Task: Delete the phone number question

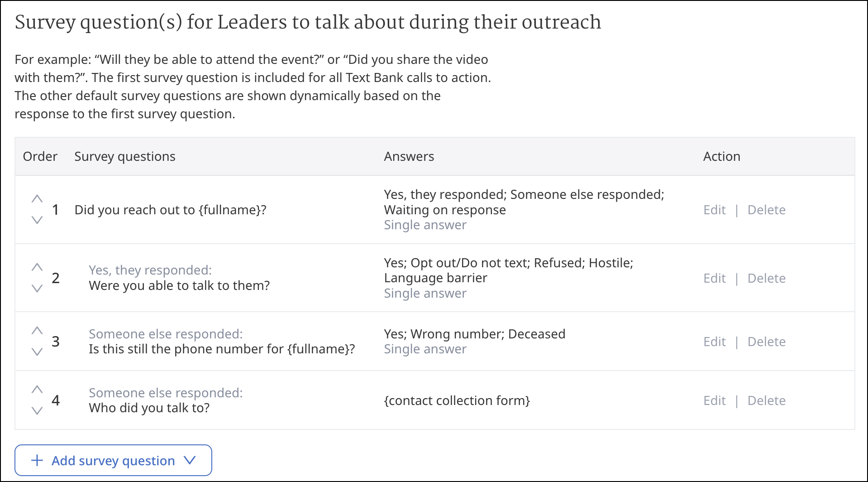Action: tap(767, 342)
